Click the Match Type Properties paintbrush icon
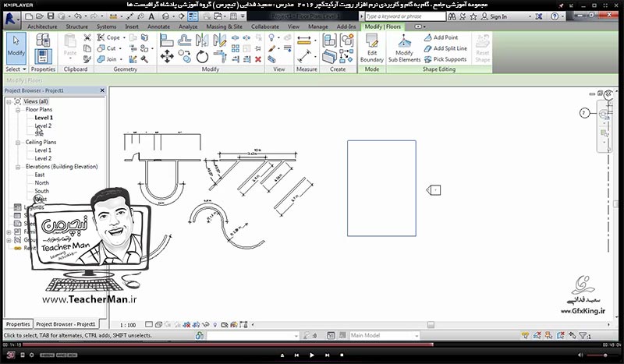The height and width of the screenshot is (364, 624). click(x=87, y=59)
